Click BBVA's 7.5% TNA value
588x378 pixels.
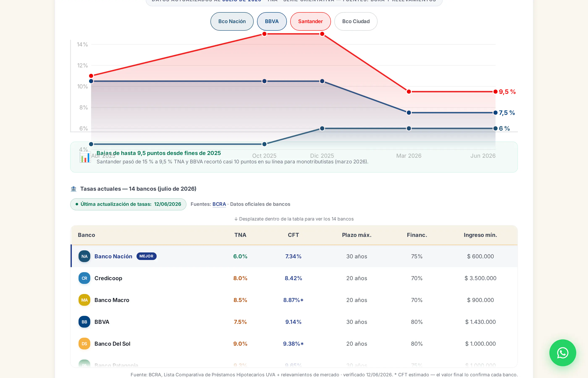click(240, 322)
